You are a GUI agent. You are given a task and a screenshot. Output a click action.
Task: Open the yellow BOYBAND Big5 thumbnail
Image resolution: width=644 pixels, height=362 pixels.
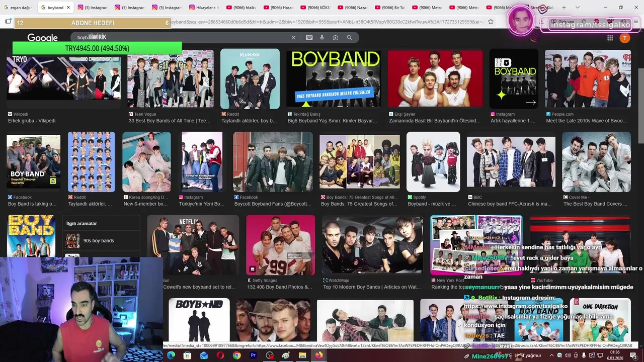(x=334, y=79)
